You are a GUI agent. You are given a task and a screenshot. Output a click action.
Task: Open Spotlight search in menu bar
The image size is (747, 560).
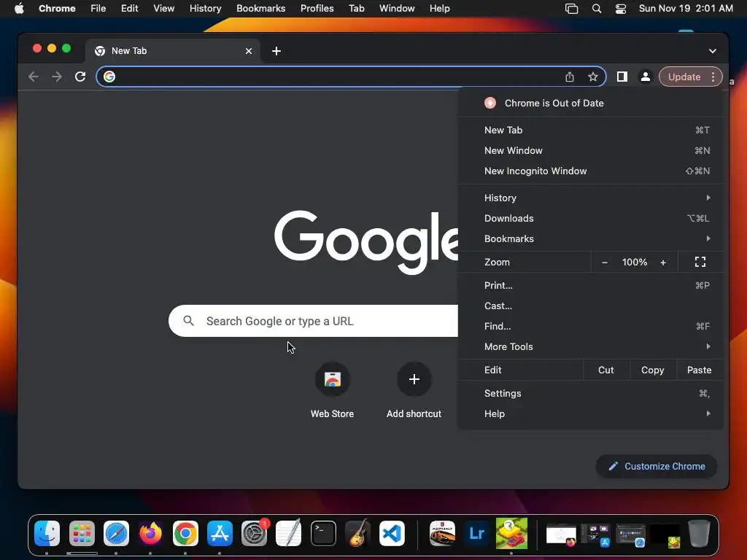(x=597, y=9)
